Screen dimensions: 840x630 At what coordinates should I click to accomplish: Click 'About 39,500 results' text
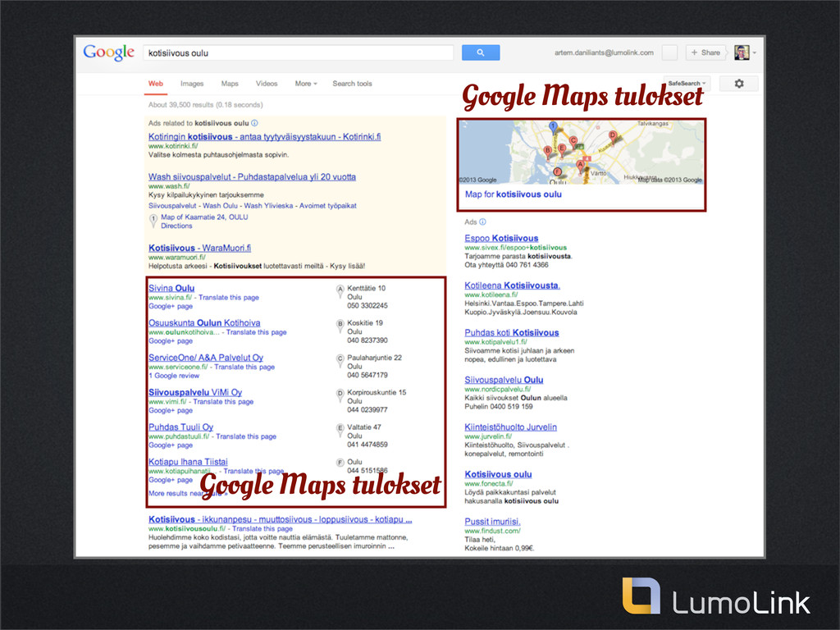tap(205, 105)
